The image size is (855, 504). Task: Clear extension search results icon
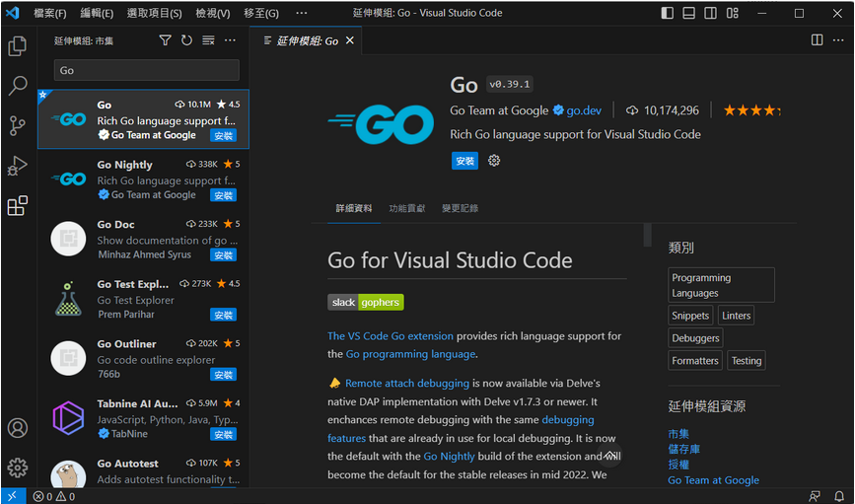208,40
